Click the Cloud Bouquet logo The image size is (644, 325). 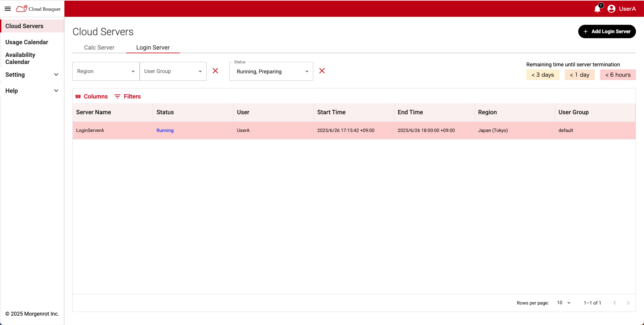pyautogui.click(x=38, y=9)
